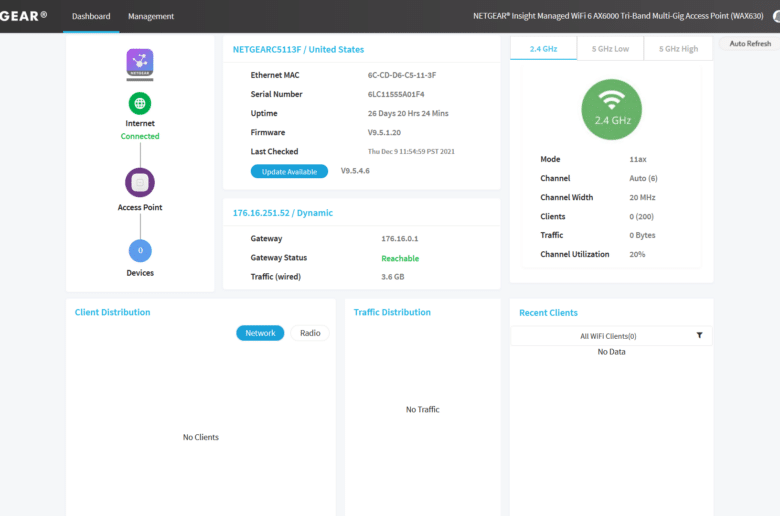Click the green 2.4 GHz WiFi circle icon

click(611, 109)
